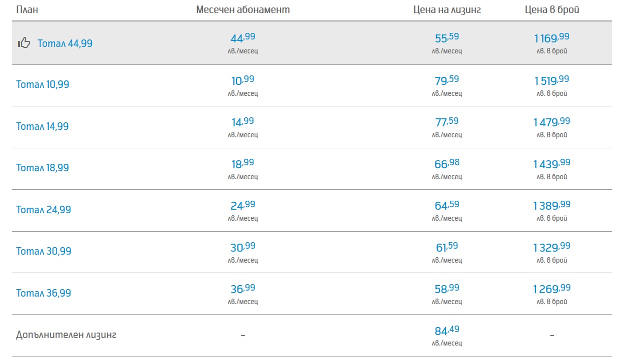Viewport: 621px width, 364px height.
Task: Click the 1 329,99 cash price
Action: coord(551,247)
